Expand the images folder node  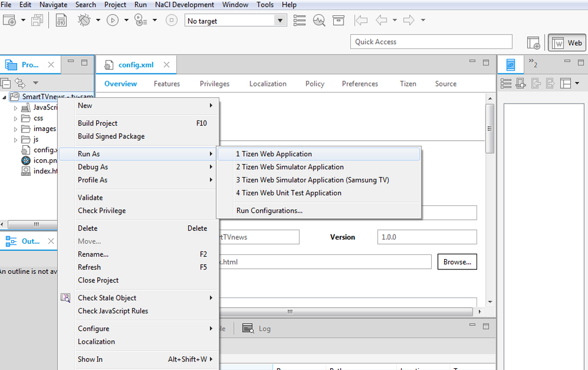click(x=16, y=129)
